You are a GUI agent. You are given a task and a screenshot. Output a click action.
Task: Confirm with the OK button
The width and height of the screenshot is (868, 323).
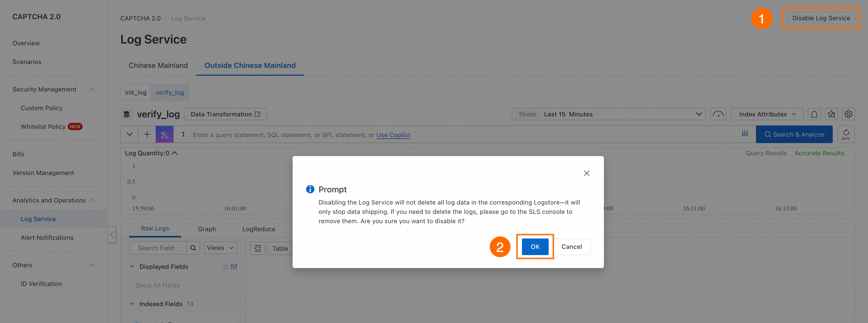(x=535, y=247)
